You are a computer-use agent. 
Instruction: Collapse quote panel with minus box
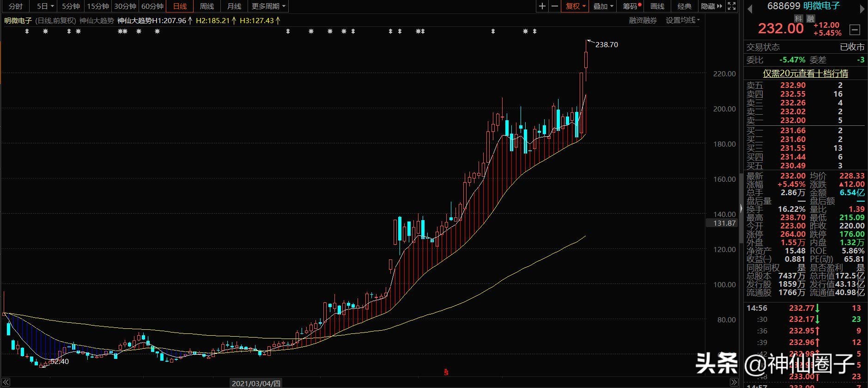pos(855,30)
